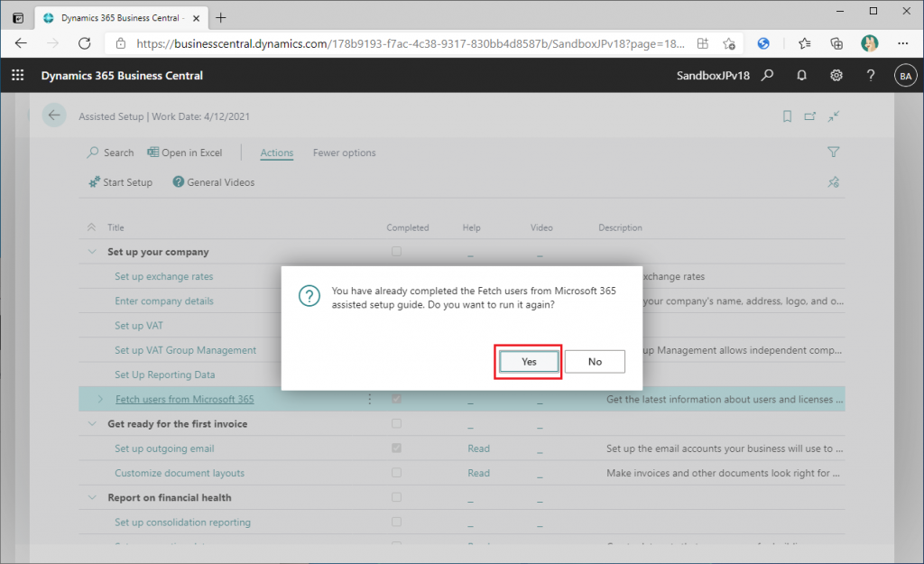This screenshot has width=924, height=564.
Task: Open Set up VAT Group Management link
Action: [185, 350]
